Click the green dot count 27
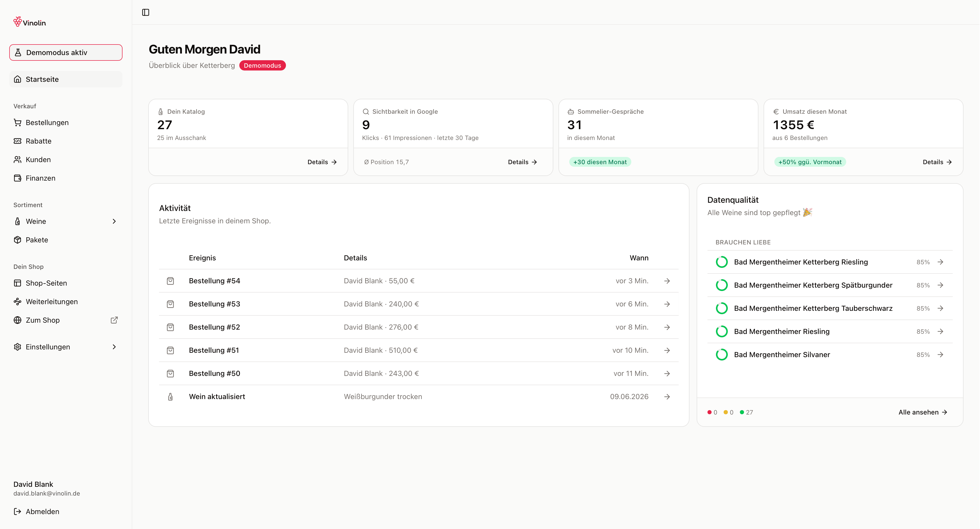Viewport: 980px width, 529px height. tap(746, 412)
